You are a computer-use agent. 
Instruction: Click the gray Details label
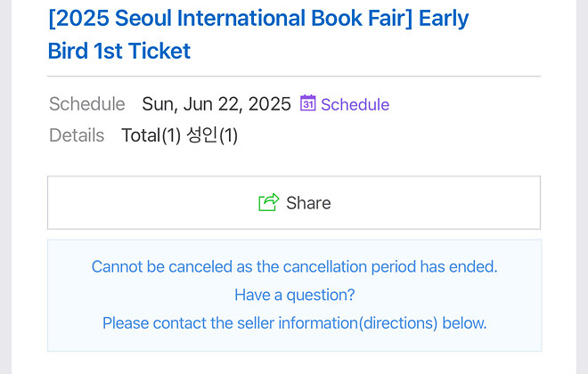pyautogui.click(x=77, y=135)
